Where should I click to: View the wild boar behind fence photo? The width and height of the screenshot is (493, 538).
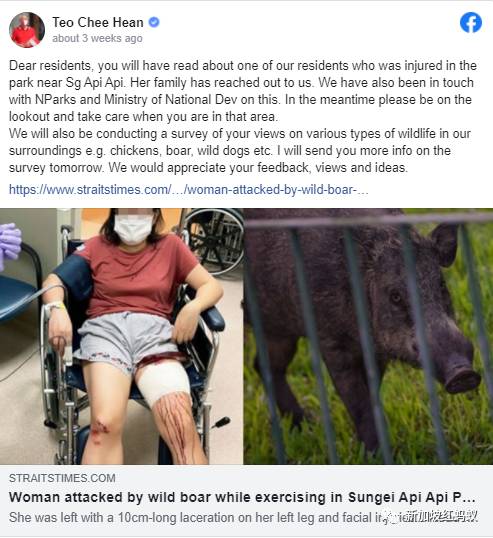[368, 336]
